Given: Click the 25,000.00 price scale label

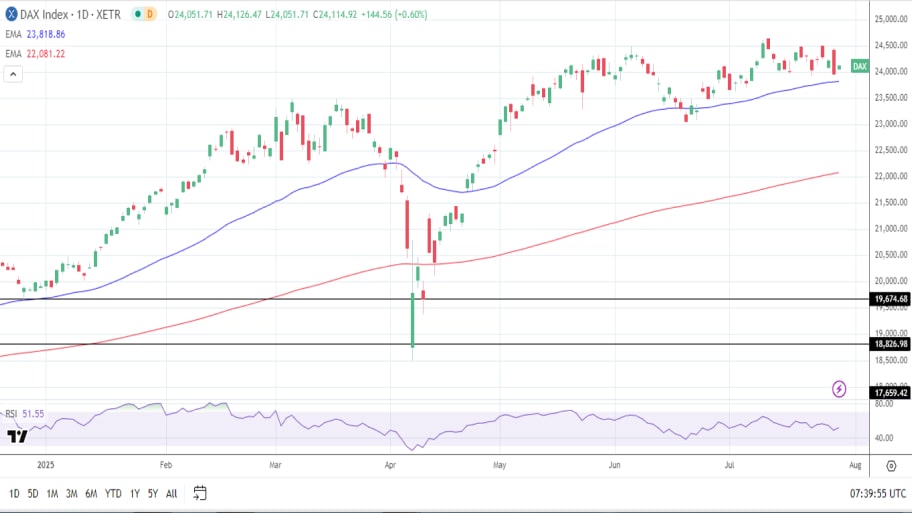Looking at the screenshot, I should tap(890, 19).
